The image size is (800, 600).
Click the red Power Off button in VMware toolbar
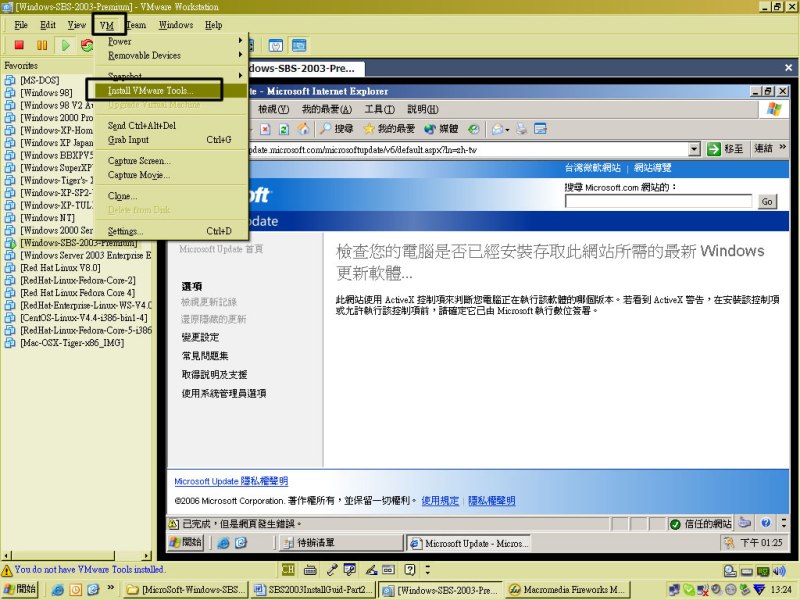click(19, 45)
